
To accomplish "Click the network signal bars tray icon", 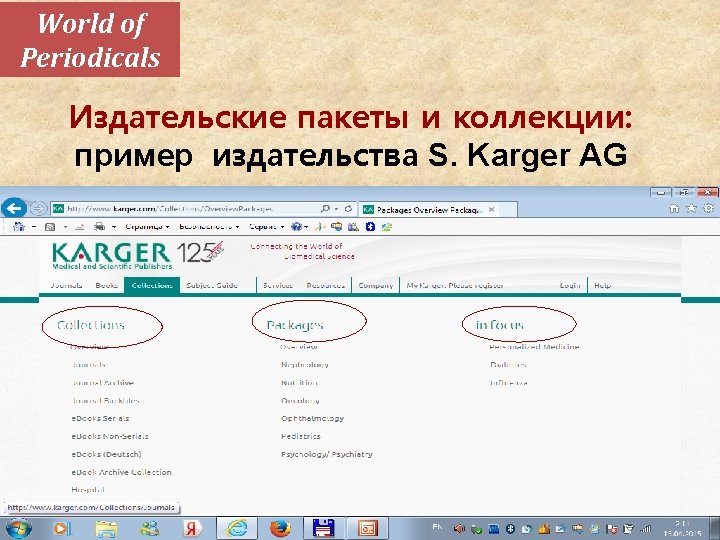I will [x=646, y=529].
